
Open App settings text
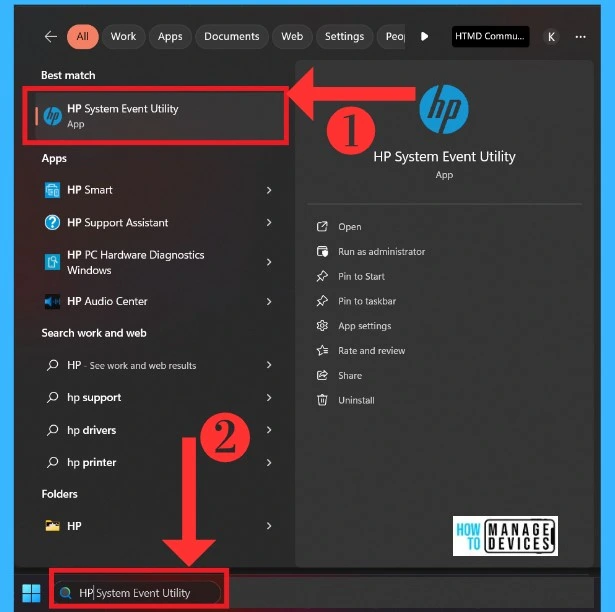tap(364, 326)
